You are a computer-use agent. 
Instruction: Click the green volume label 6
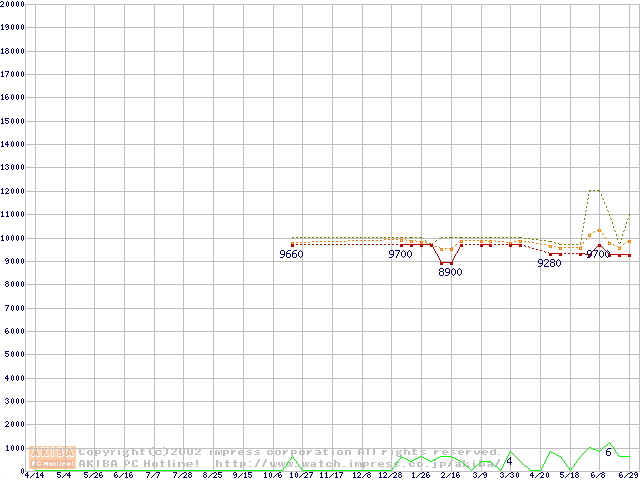pyautogui.click(x=608, y=453)
